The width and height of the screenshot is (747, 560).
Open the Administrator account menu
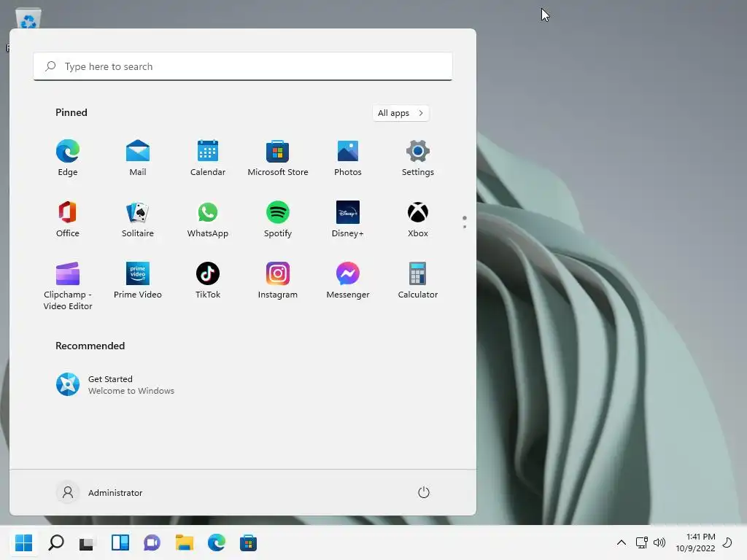[99, 492]
